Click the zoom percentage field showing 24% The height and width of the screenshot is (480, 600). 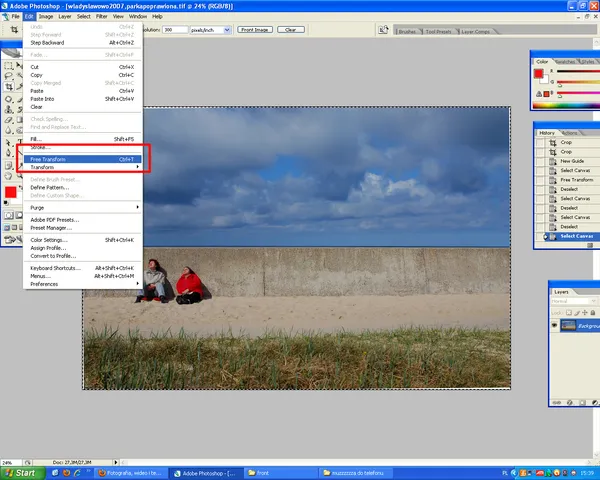coord(11,462)
